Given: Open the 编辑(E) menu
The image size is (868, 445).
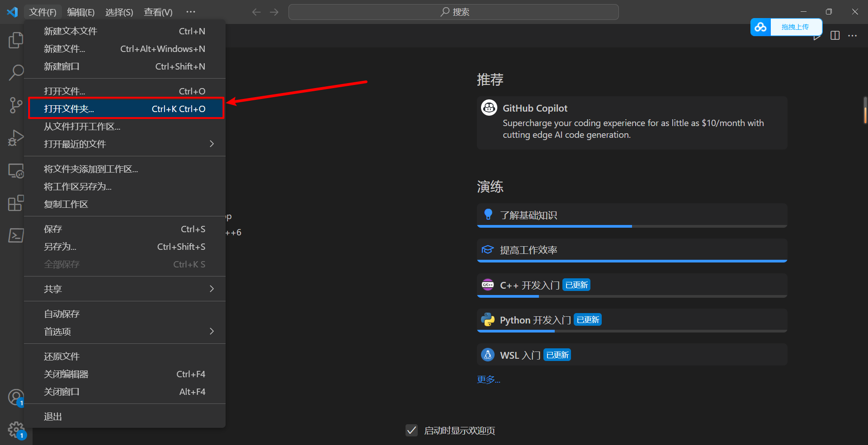Looking at the screenshot, I should pos(81,12).
